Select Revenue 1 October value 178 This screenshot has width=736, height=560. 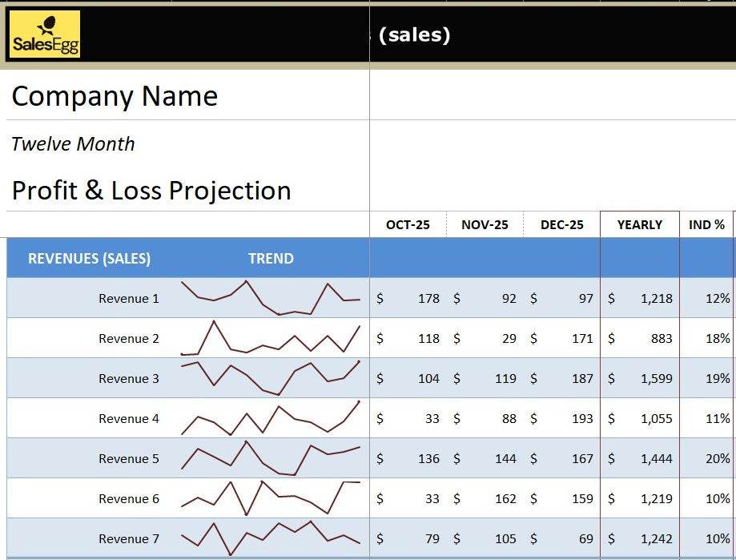point(428,298)
